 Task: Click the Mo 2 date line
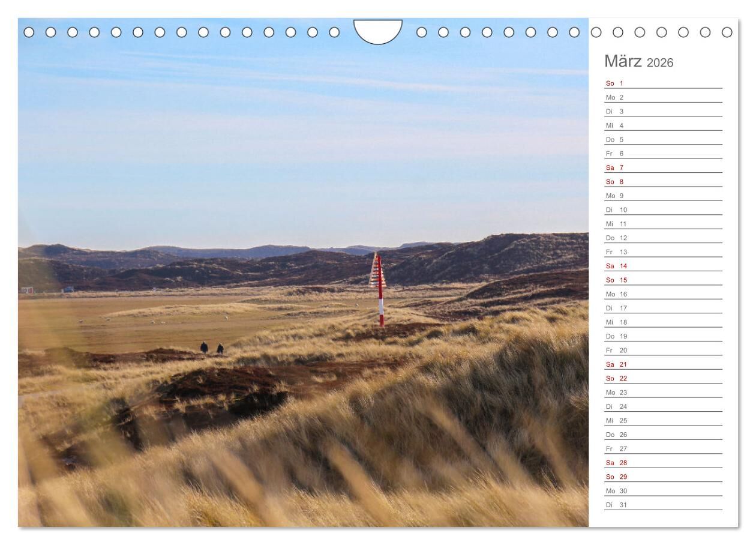click(663, 97)
